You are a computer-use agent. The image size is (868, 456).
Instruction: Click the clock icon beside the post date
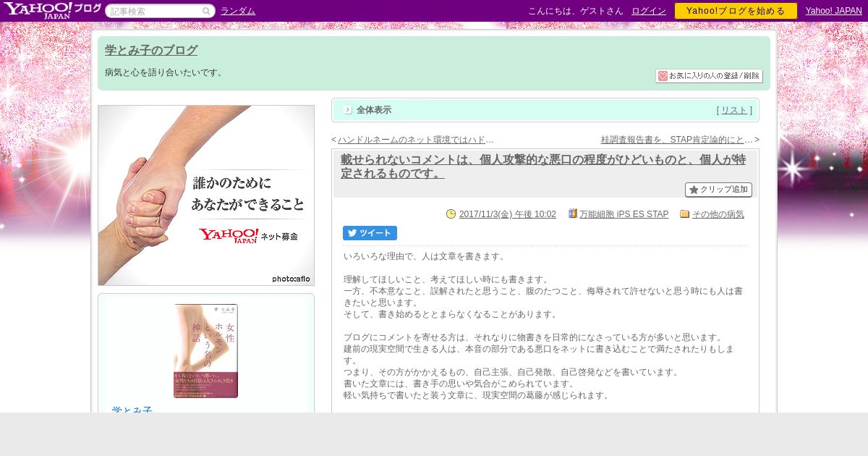click(451, 214)
